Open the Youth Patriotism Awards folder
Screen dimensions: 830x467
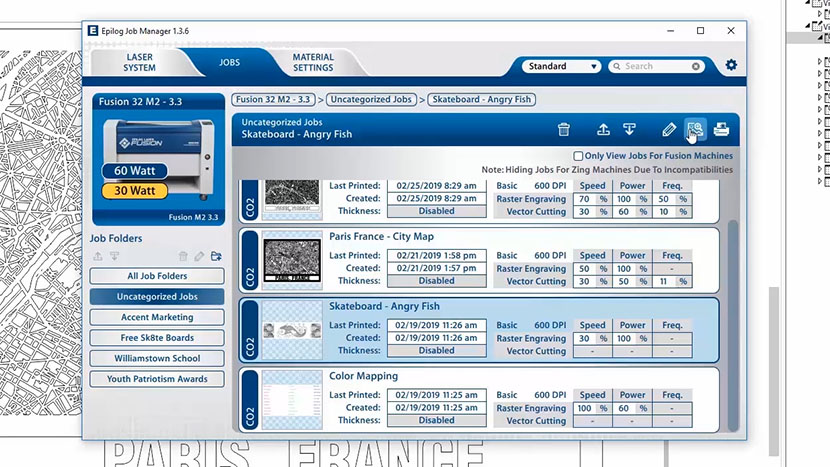coord(159,379)
